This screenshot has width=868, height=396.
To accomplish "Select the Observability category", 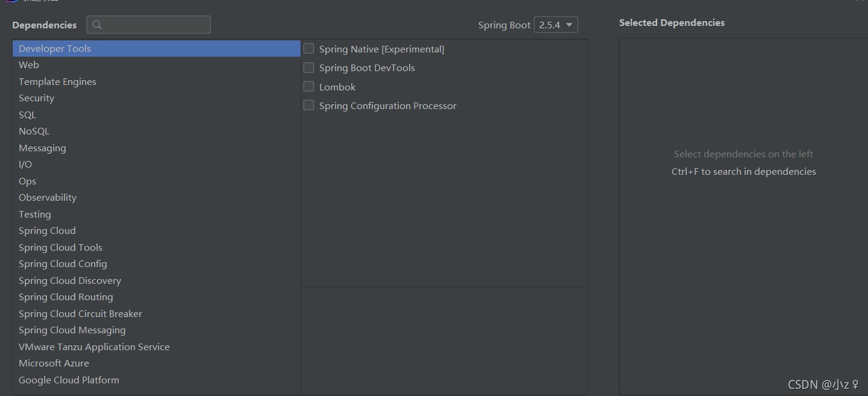I will (x=157, y=198).
